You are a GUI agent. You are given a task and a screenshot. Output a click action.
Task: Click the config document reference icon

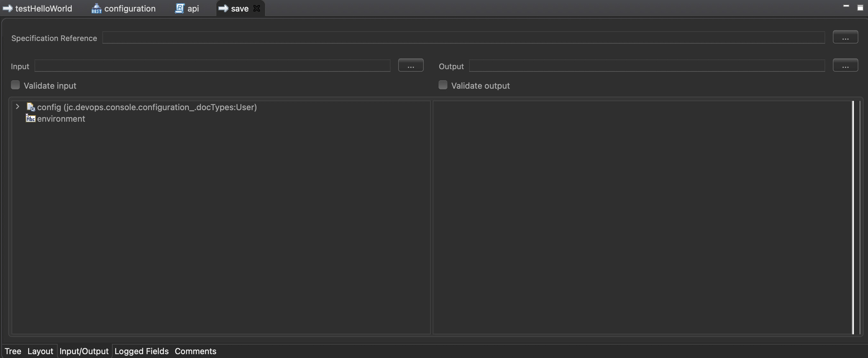tap(31, 107)
